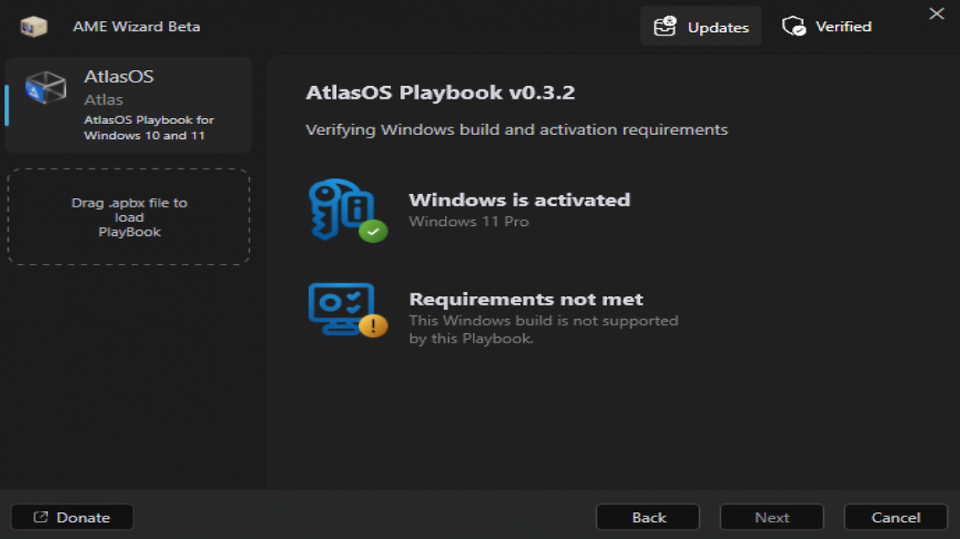Click the Verified shield button
This screenshot has width=960, height=539.
(827, 26)
